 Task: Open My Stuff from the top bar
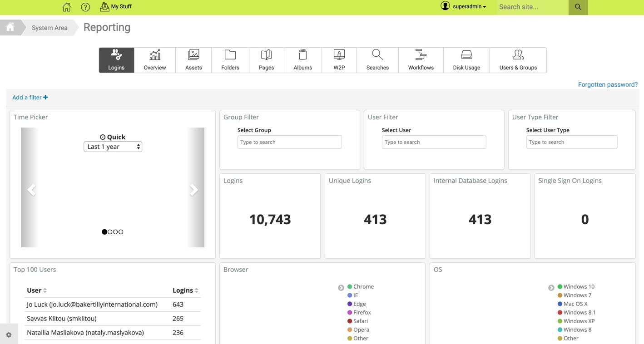(x=116, y=6)
